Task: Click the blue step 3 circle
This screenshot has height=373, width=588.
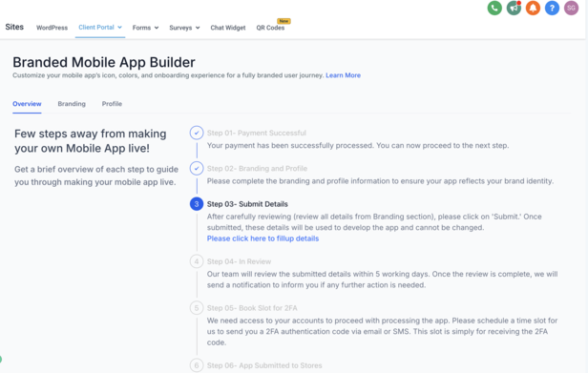Action: [x=197, y=204]
